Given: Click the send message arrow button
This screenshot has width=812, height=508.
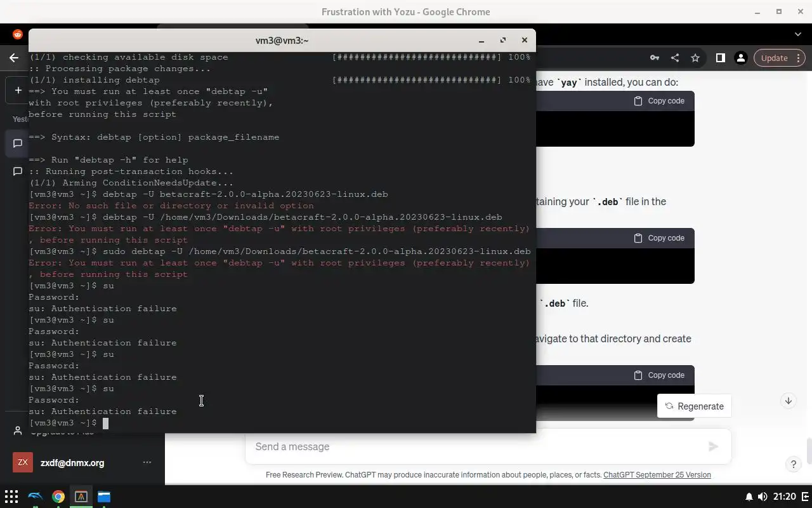Looking at the screenshot, I should coord(714,446).
